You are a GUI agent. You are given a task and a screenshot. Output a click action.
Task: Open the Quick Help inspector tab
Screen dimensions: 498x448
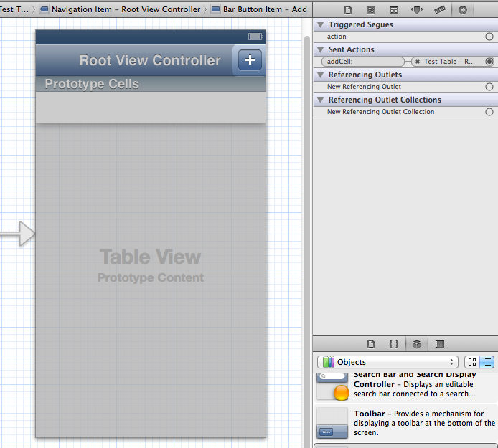pos(371,10)
